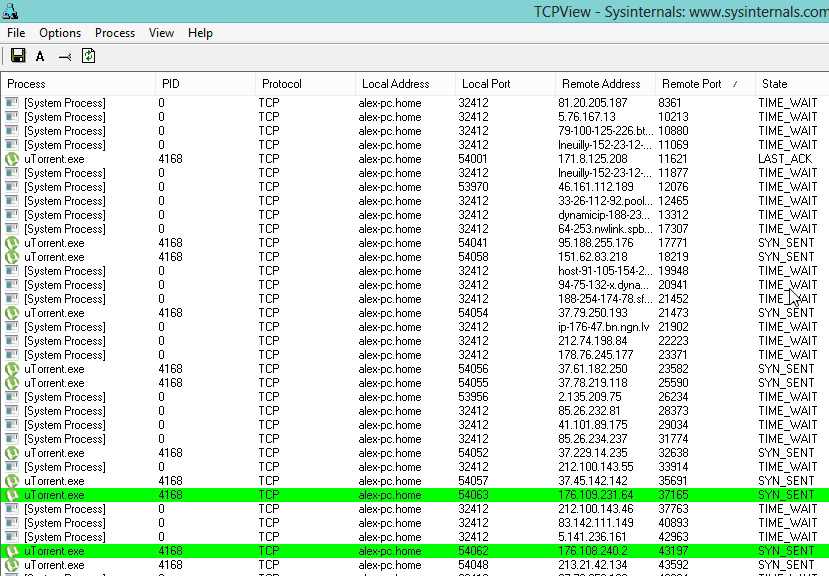This screenshot has height=576, width=829.
Task: Click the Save toolbar icon
Action: (17, 56)
